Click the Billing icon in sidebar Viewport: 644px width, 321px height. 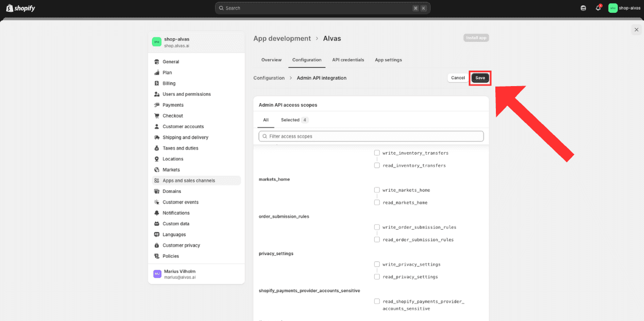pos(157,83)
